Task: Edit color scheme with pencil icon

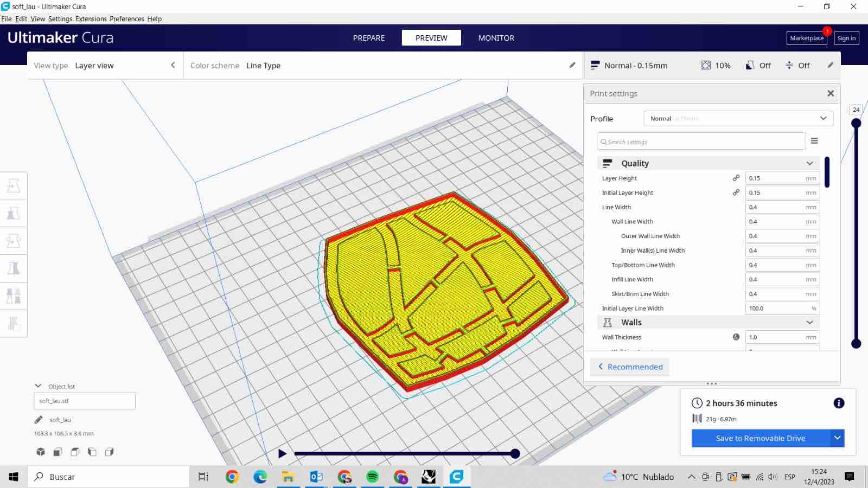Action: [x=572, y=65]
